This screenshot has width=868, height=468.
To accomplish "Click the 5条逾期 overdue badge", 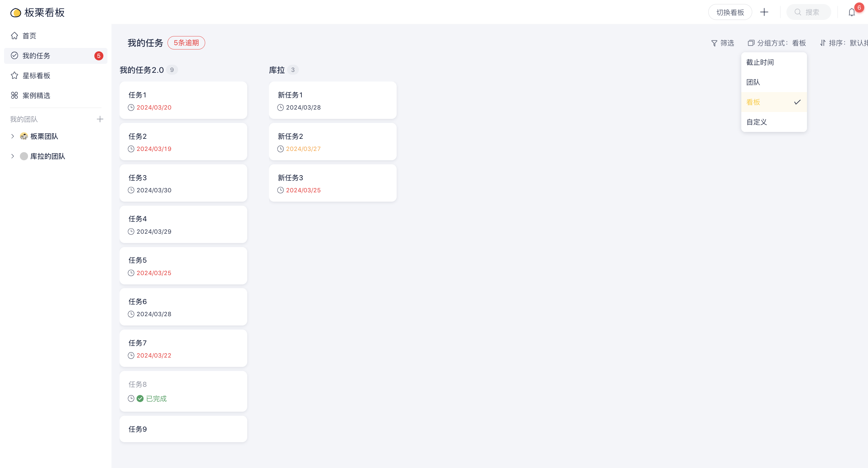I will pyautogui.click(x=186, y=43).
